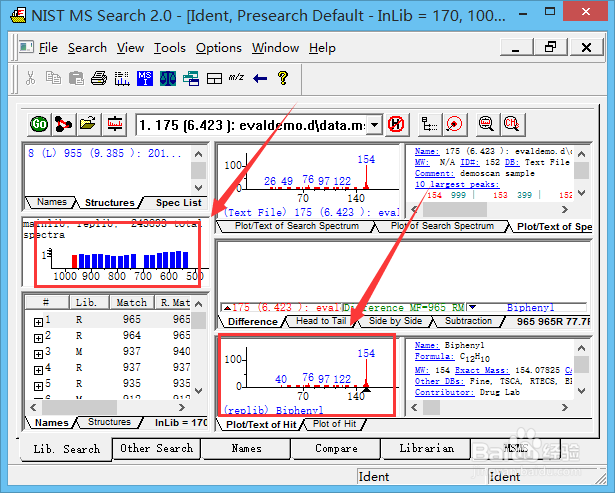
Task: Expand hit row 3 from library M
Action: pyautogui.click(x=38, y=354)
